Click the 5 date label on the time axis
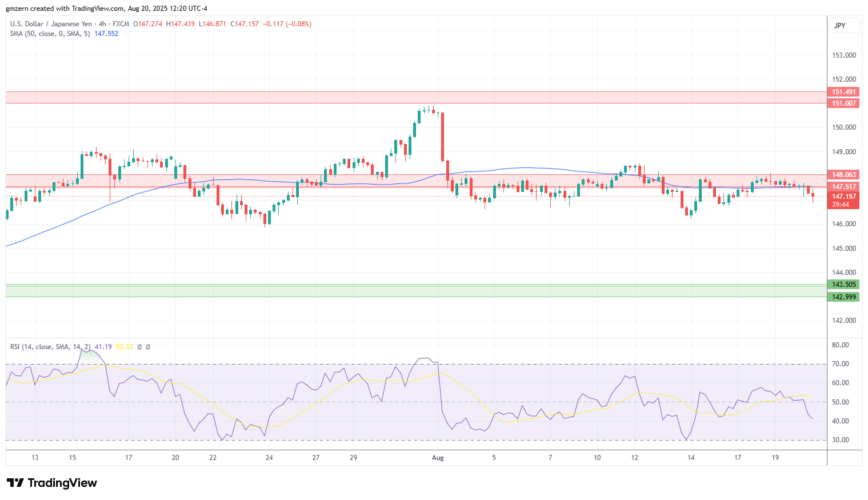Screen dimensions: 868x500 click(x=494, y=458)
